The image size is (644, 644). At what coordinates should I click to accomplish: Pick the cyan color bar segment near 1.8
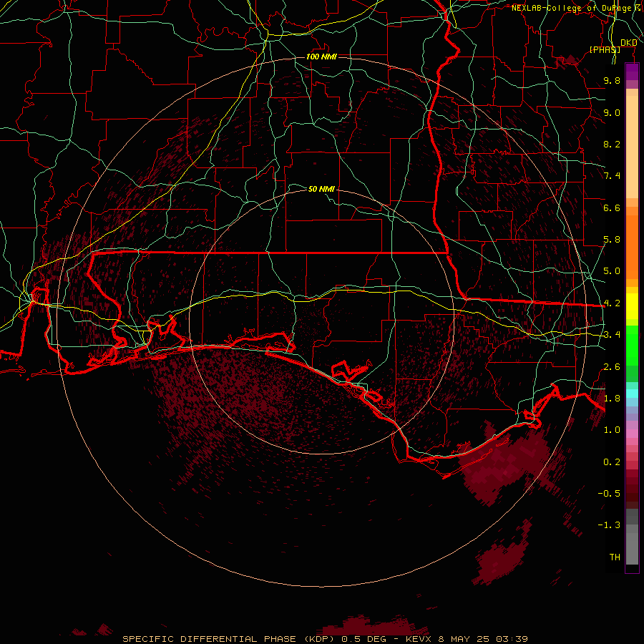[x=632, y=394]
